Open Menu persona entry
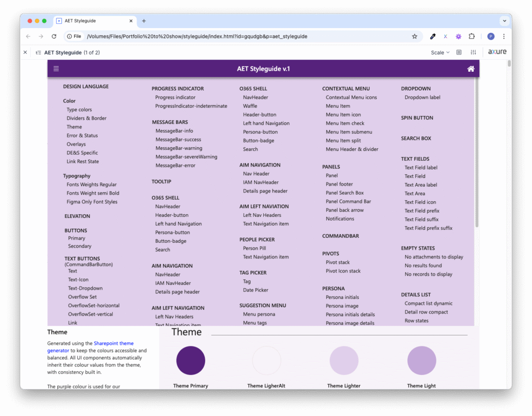532x416 pixels. coord(259,314)
